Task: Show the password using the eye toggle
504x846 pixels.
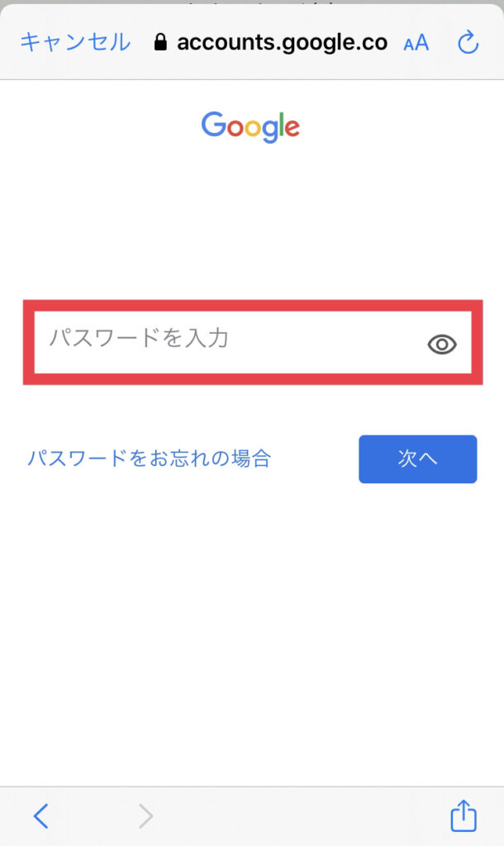Action: 442,345
